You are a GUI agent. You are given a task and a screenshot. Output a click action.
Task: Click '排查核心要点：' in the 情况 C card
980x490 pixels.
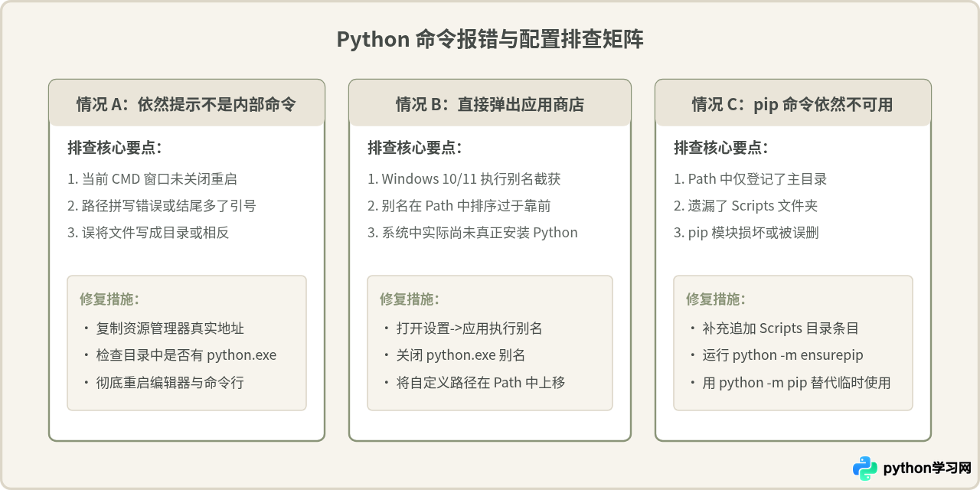721,148
